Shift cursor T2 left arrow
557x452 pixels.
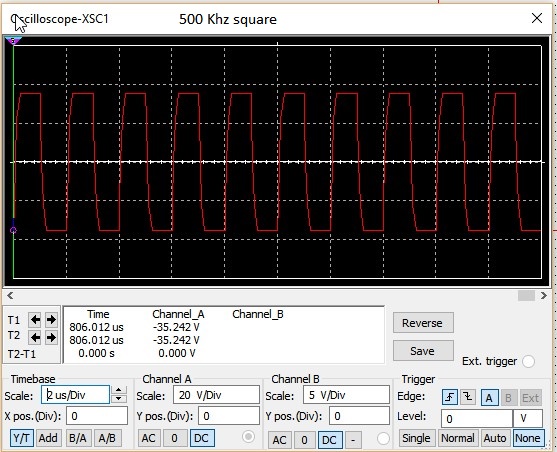35,337
